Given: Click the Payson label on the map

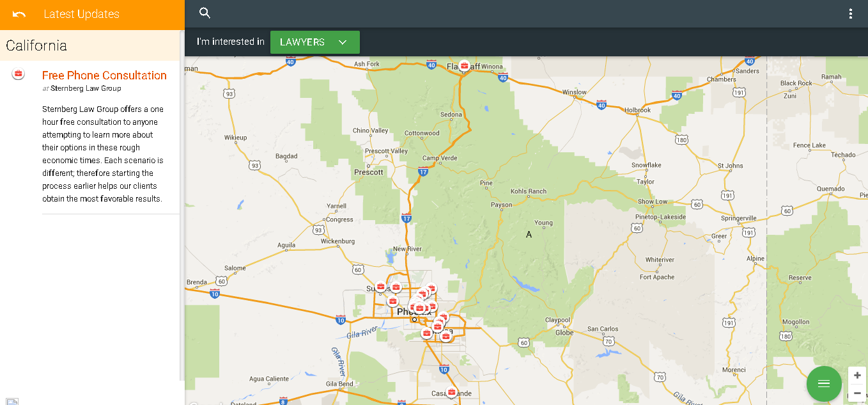Looking at the screenshot, I should pos(501,205).
